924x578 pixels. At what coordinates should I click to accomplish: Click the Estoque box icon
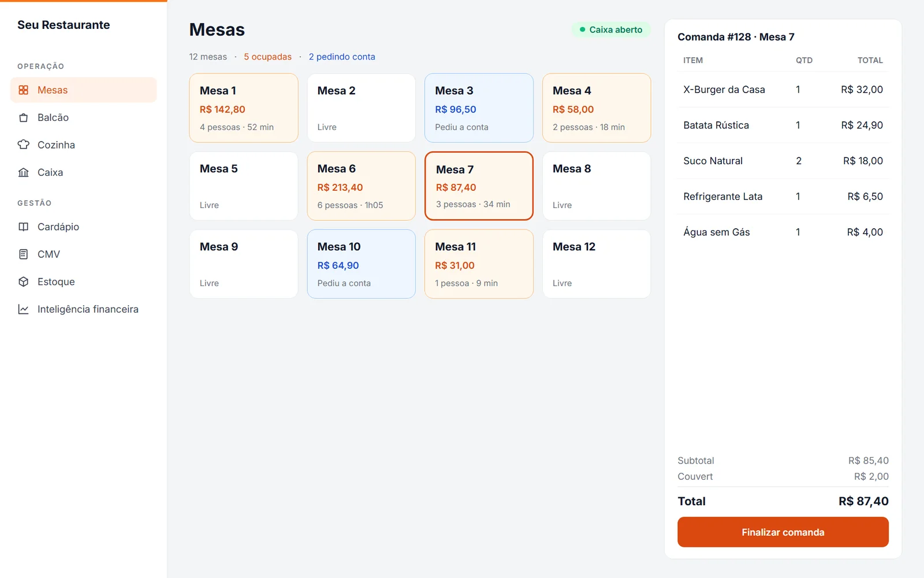pyautogui.click(x=23, y=281)
